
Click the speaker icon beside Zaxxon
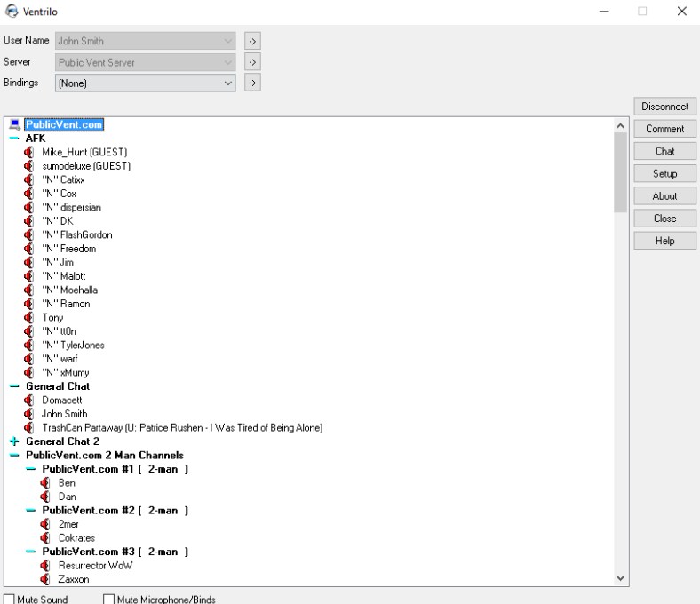pyautogui.click(x=44, y=579)
